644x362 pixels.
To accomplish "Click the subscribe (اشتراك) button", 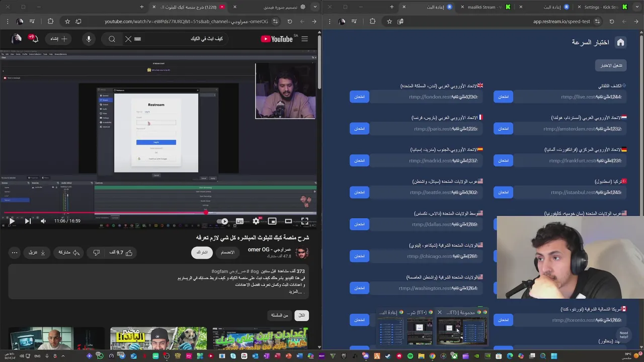I will 202,252.
